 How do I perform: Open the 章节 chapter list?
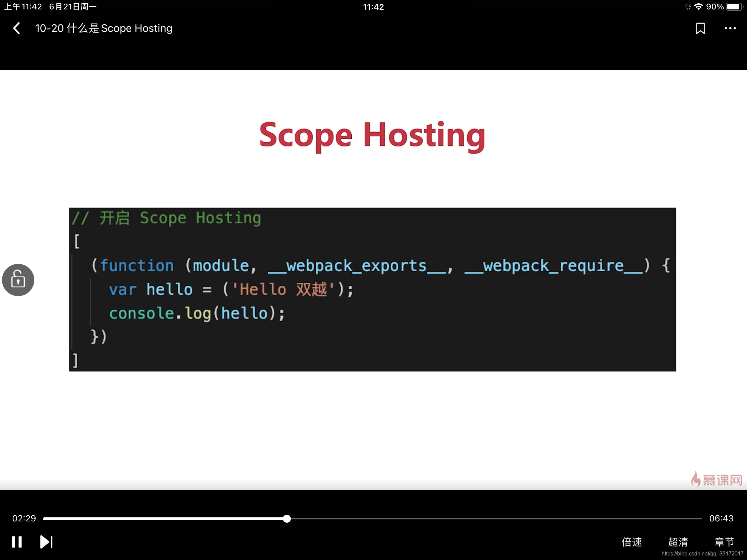click(724, 542)
